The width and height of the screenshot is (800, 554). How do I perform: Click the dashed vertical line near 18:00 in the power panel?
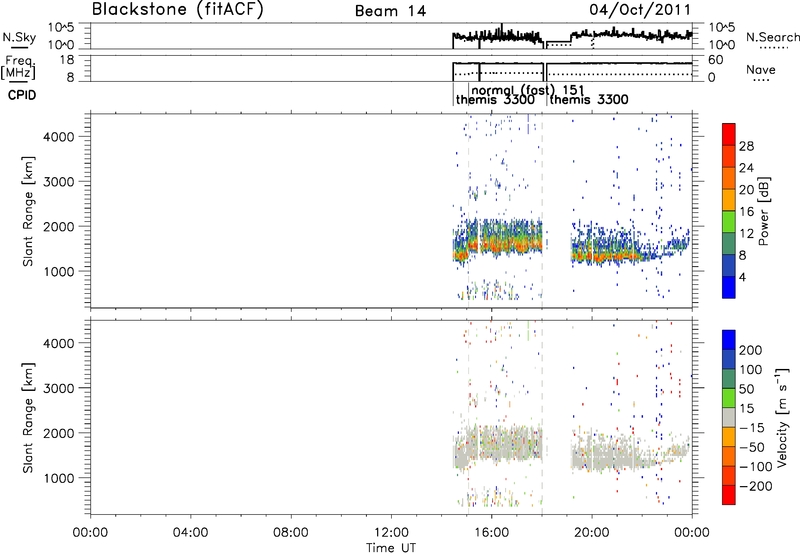pyautogui.click(x=542, y=210)
